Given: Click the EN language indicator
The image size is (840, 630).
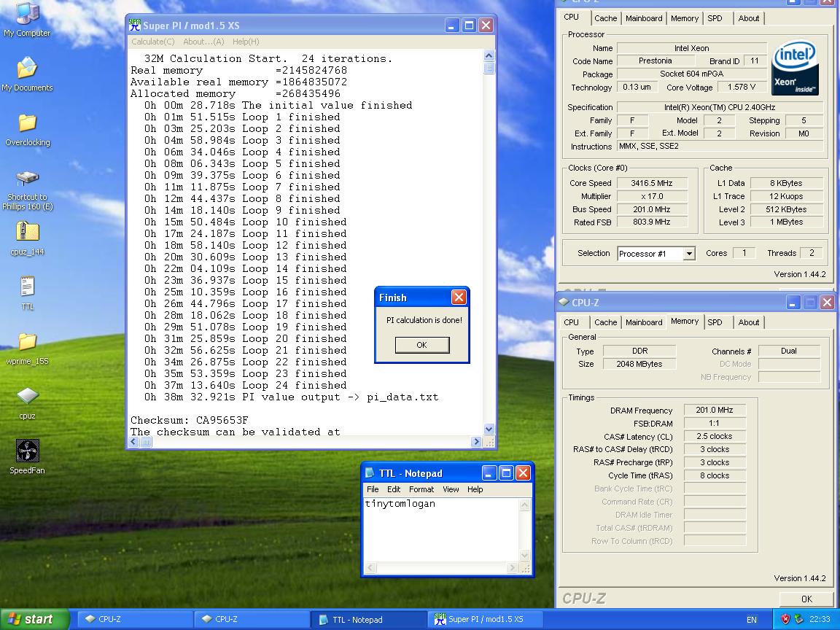Looking at the screenshot, I should (x=752, y=620).
